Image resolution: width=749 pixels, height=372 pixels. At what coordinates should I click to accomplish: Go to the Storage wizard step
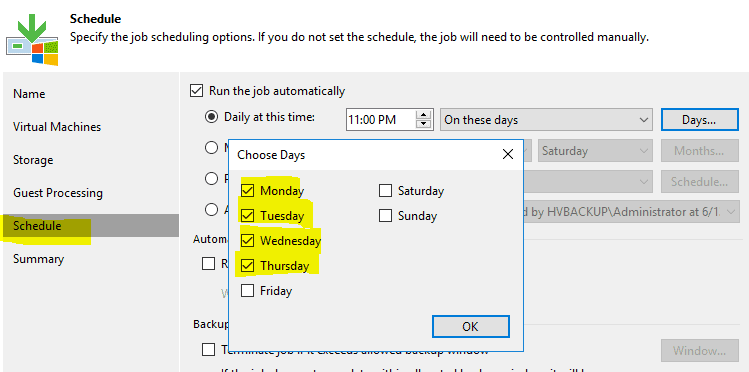33,160
